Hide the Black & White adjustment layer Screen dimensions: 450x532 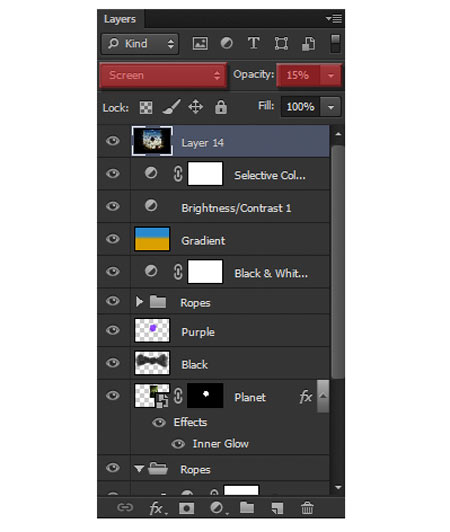[113, 271]
